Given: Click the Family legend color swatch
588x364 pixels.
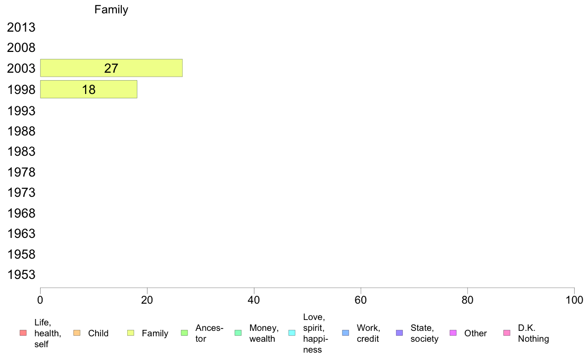Looking at the screenshot, I should point(131,333).
